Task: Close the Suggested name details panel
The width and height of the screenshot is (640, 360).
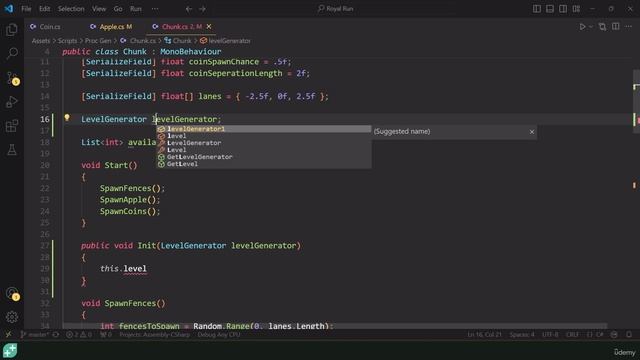Action: [x=531, y=131]
